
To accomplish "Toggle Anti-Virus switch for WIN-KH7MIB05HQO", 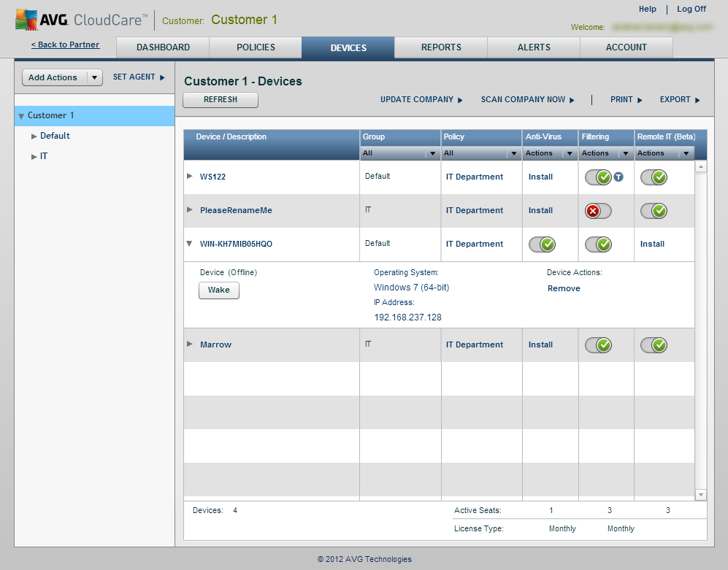I will point(542,244).
